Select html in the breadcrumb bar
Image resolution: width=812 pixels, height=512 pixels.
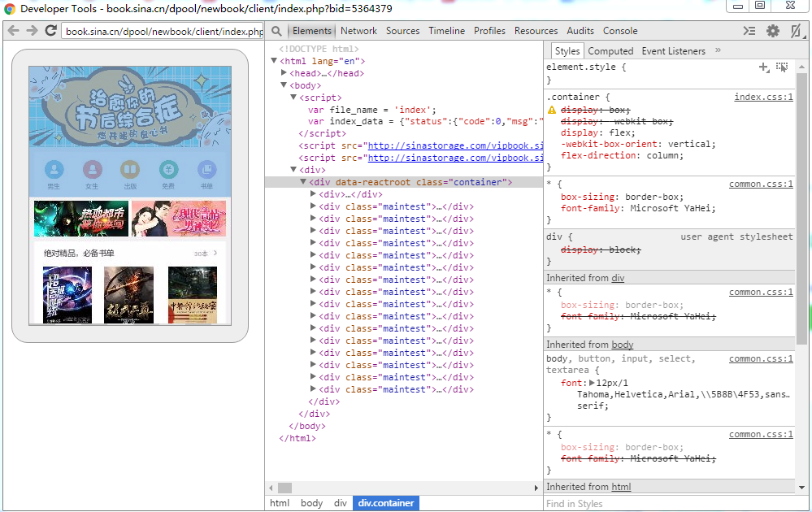coord(280,503)
